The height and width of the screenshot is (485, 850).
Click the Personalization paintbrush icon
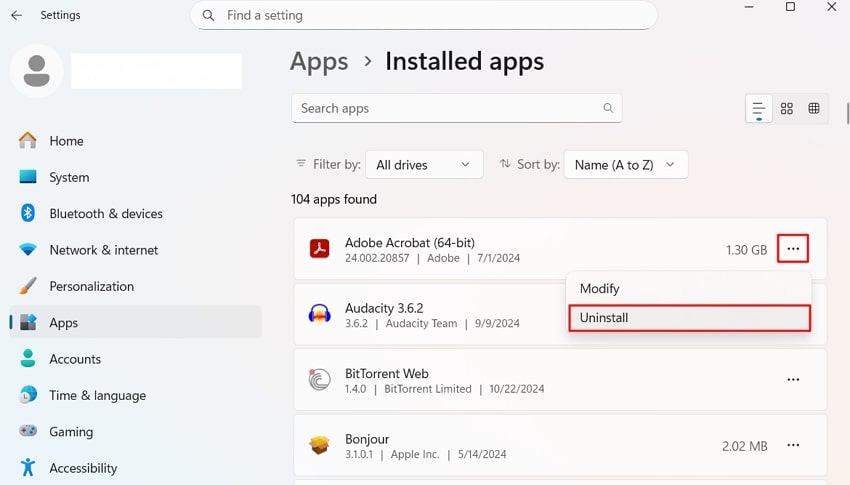[28, 286]
